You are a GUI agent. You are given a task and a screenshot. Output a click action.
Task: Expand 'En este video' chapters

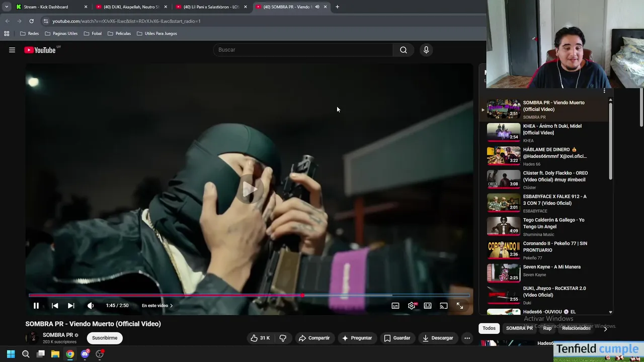click(157, 306)
